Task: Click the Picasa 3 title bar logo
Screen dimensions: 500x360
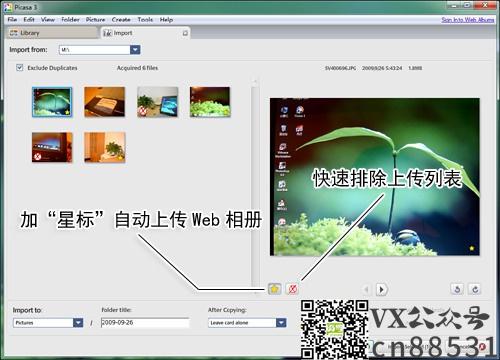Action: coord(8,7)
